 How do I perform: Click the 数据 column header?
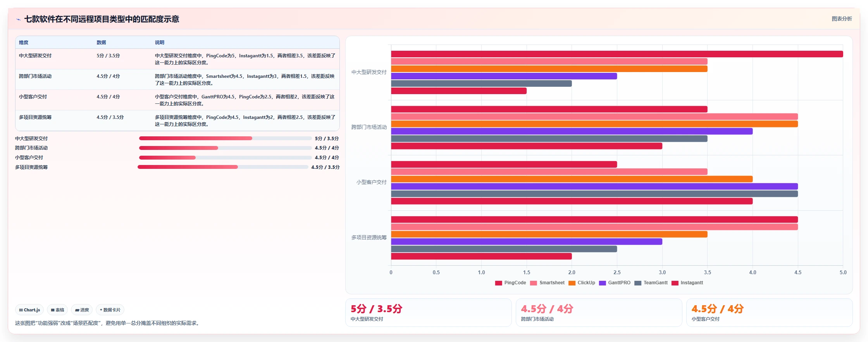coord(101,43)
